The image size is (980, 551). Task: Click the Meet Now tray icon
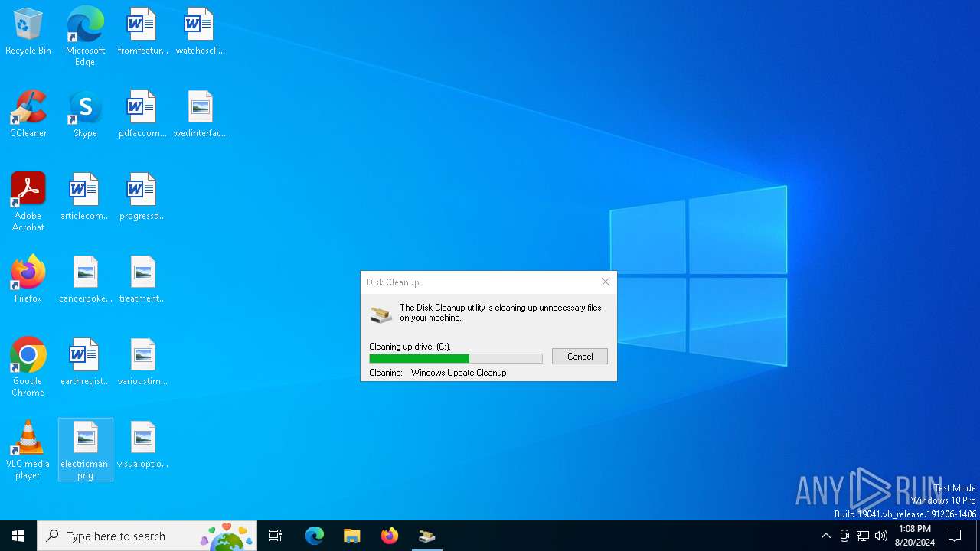coord(844,536)
